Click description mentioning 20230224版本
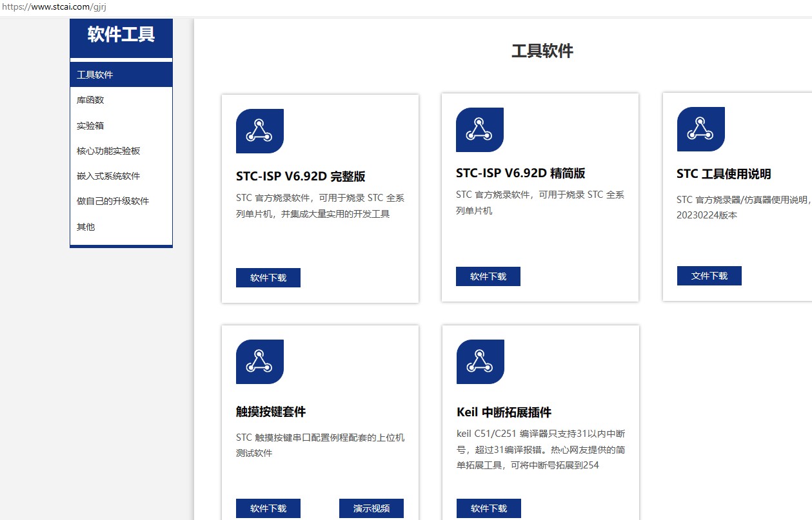This screenshot has width=812, height=520. 744,207
